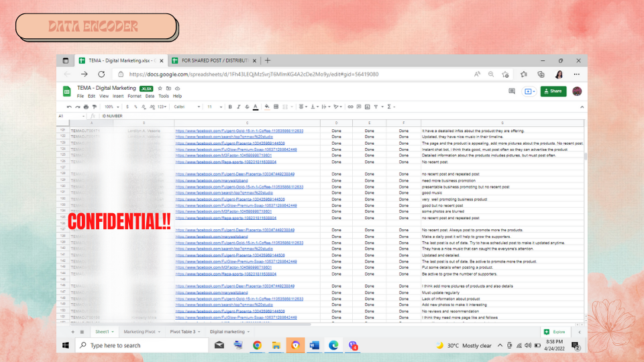The height and width of the screenshot is (362, 644).
Task: Click the Google Sheets home logo
Action: point(66,91)
